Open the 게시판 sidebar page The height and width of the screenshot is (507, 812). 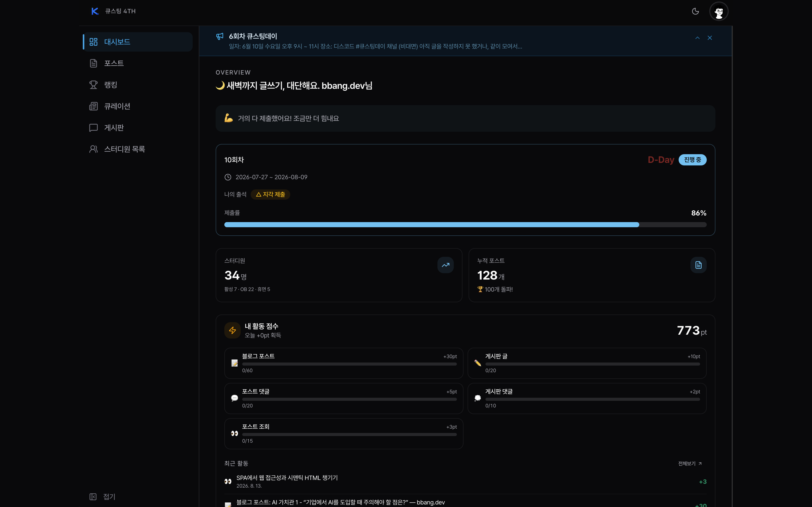tap(137, 128)
